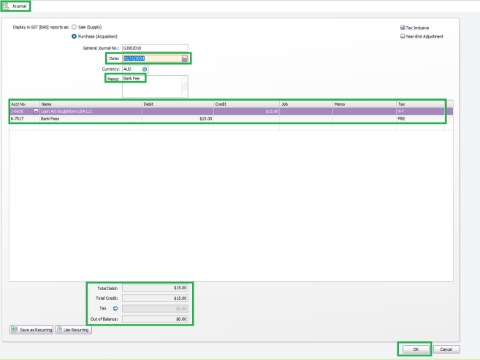This screenshot has height=360, width=480.
Task: Click the blue arrow beside Tax total
Action: 115,309
